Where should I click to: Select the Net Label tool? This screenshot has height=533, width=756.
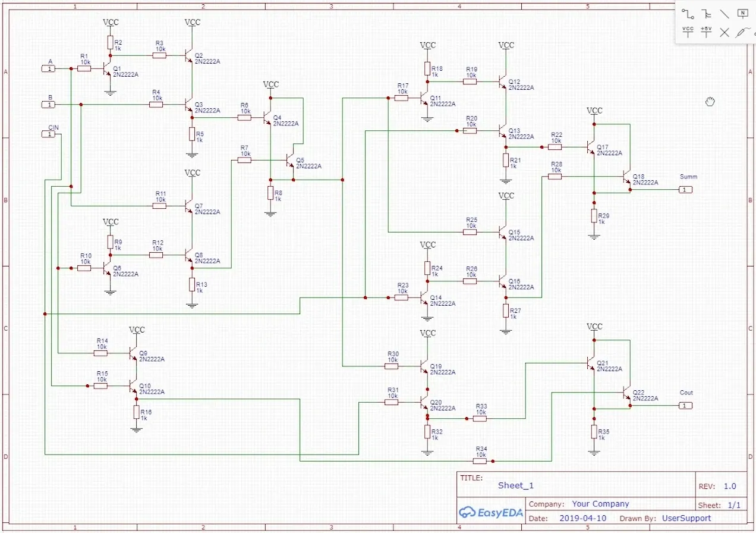pyautogui.click(x=742, y=13)
